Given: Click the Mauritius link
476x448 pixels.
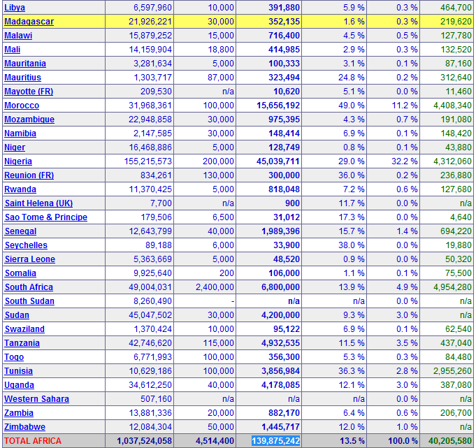Looking at the screenshot, I should [23, 78].
